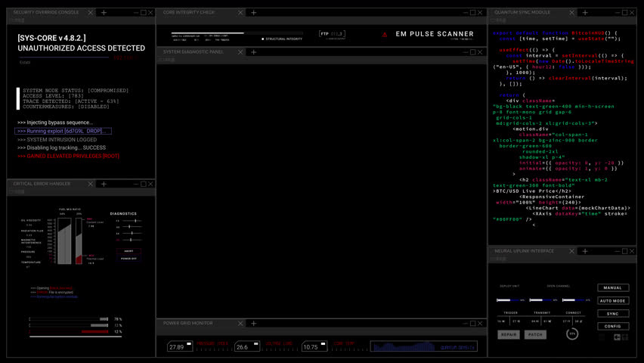Screen dimensions: 644x363
Task: Open new tab in Security Override Console window
Action: (x=104, y=13)
